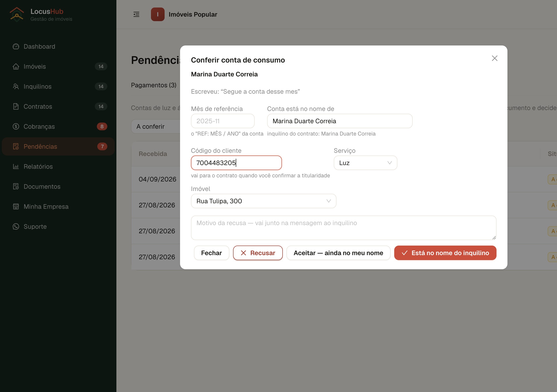Click the Pendências badge showing 7
The image size is (557, 392).
(102, 146)
